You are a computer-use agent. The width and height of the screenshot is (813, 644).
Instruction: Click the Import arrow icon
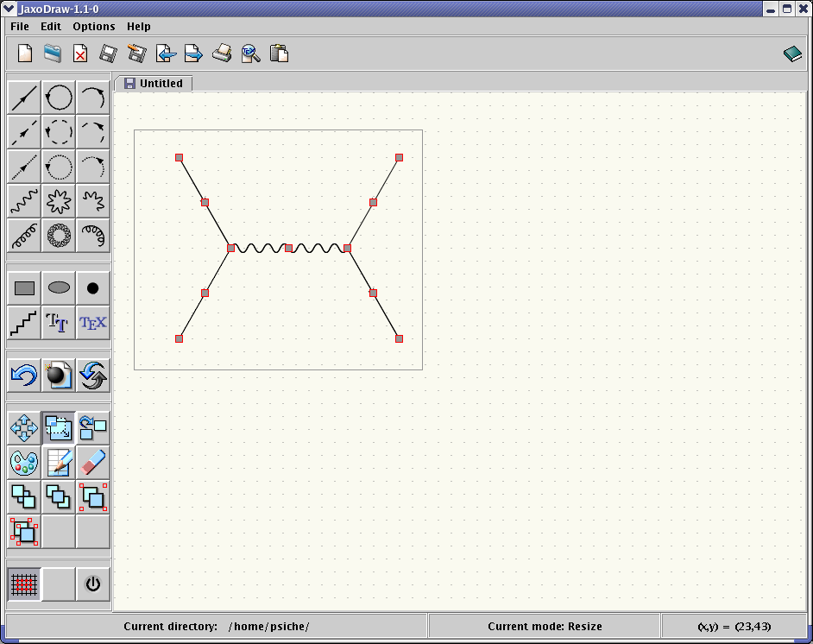coord(166,54)
